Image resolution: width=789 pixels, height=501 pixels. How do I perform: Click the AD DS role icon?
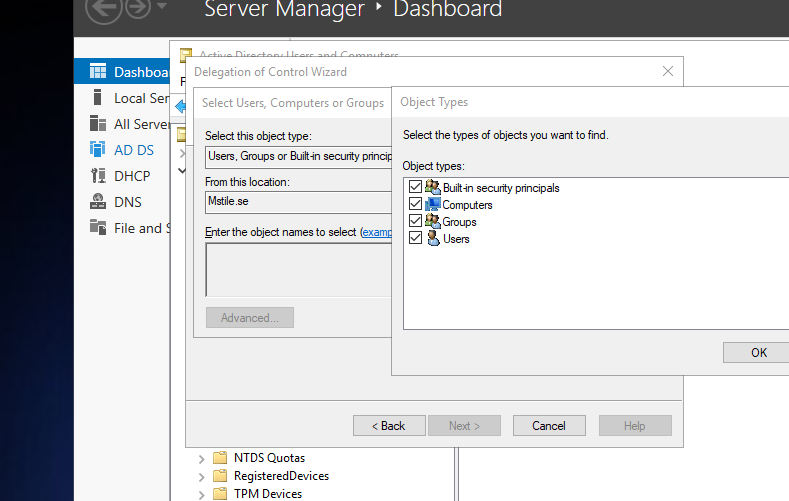98,149
